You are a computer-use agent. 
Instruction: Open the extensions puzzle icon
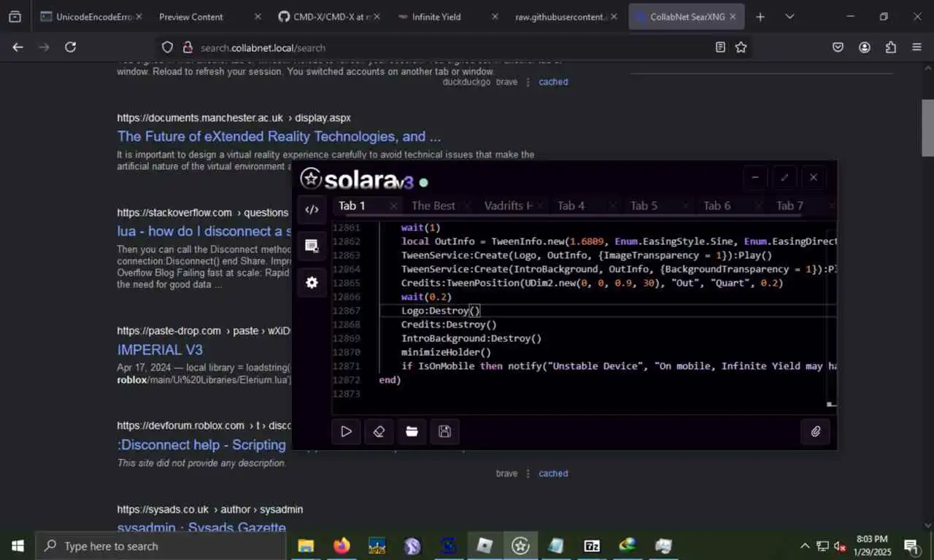tap(891, 47)
